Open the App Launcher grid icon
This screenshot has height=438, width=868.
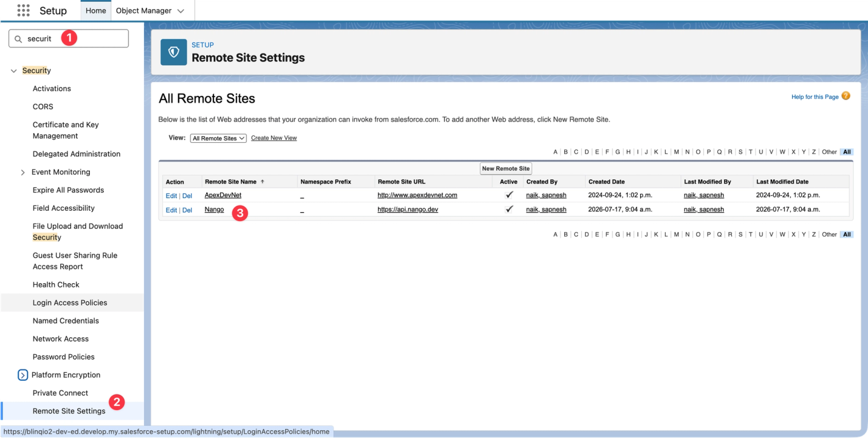pyautogui.click(x=24, y=10)
